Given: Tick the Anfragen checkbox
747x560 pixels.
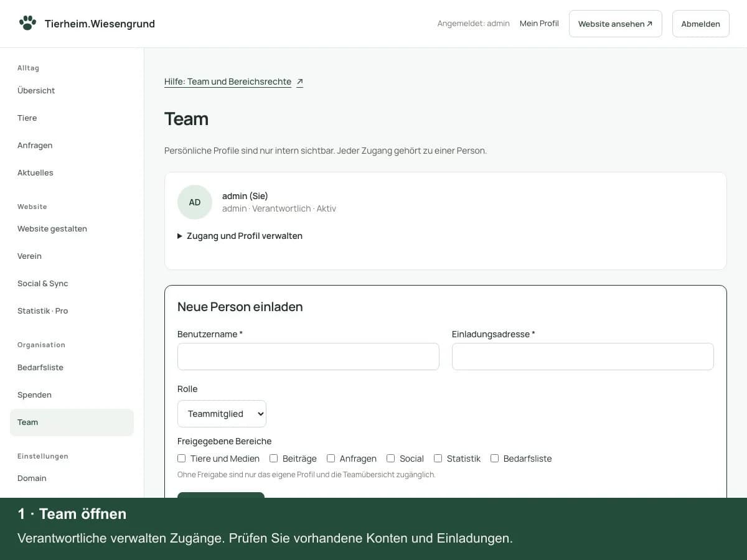Looking at the screenshot, I should tap(331, 459).
